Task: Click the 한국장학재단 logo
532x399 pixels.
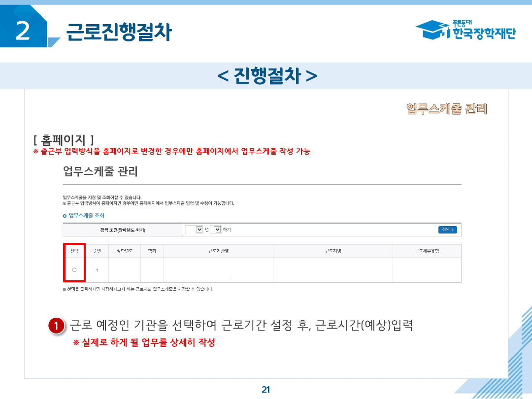Action: (x=465, y=31)
